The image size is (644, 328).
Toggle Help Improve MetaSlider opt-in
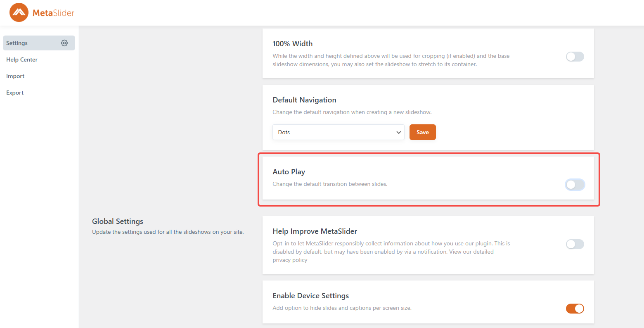(575, 244)
